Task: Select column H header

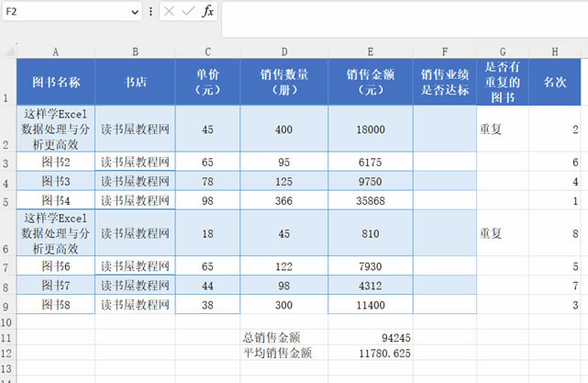Action: [556, 51]
